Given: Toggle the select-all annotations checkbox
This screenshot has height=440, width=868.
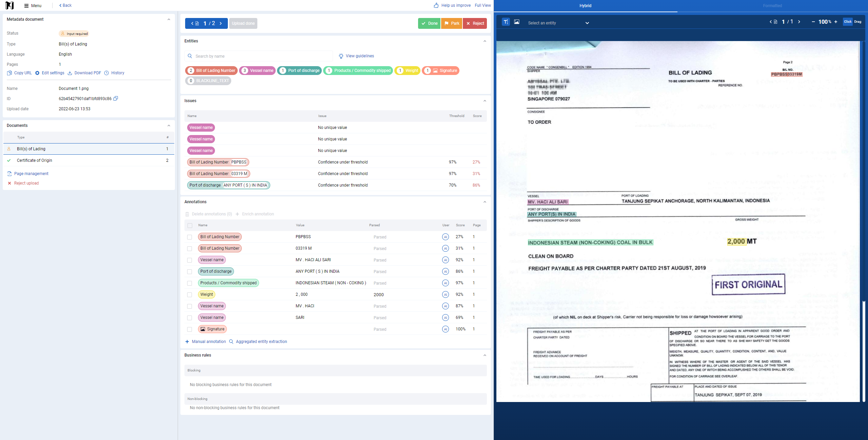Looking at the screenshot, I should (190, 226).
